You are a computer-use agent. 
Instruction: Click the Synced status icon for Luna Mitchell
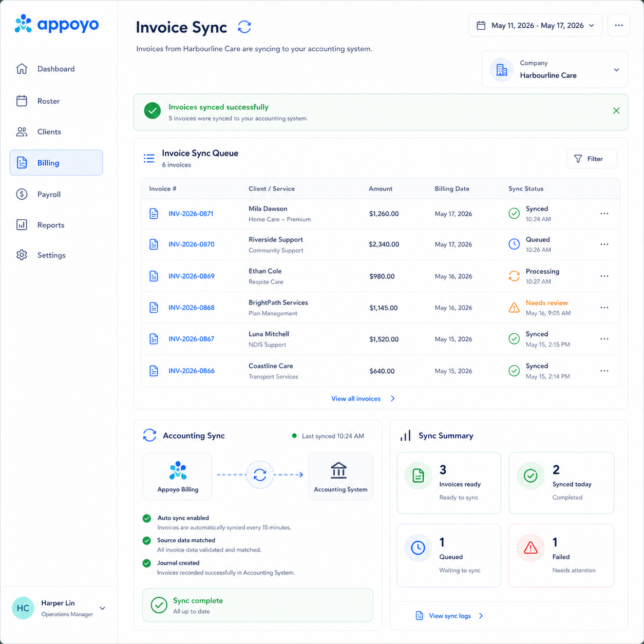point(514,339)
